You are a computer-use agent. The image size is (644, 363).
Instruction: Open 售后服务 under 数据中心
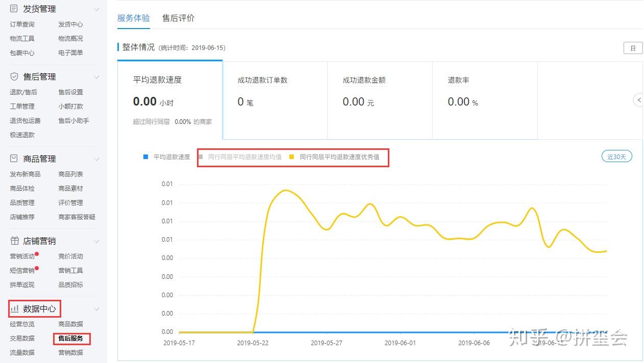point(71,339)
